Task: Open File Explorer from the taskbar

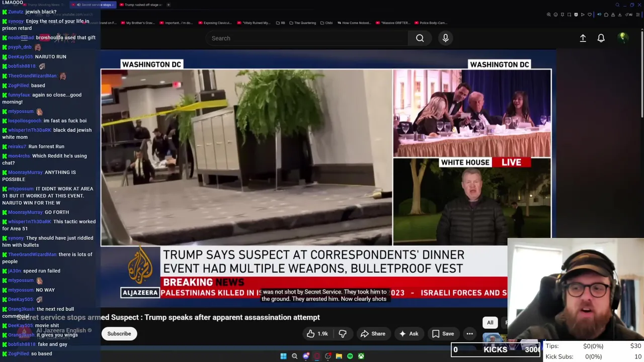Action: 339,356
